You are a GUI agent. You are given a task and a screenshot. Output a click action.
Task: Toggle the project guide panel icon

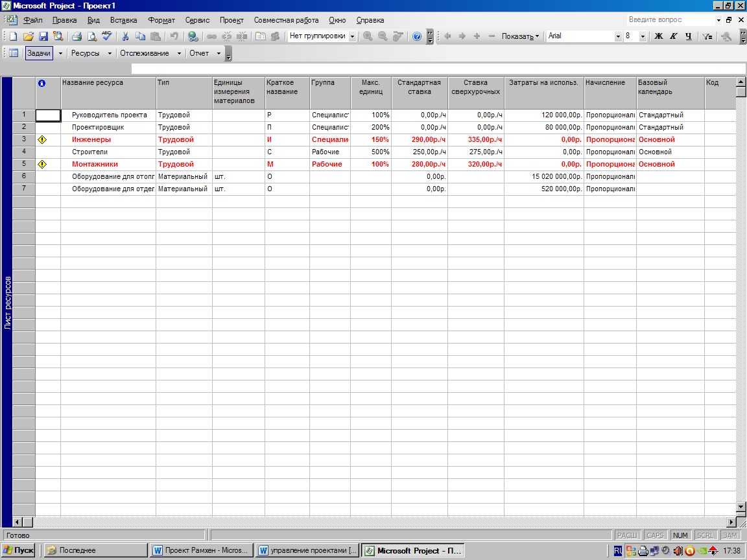14,53
